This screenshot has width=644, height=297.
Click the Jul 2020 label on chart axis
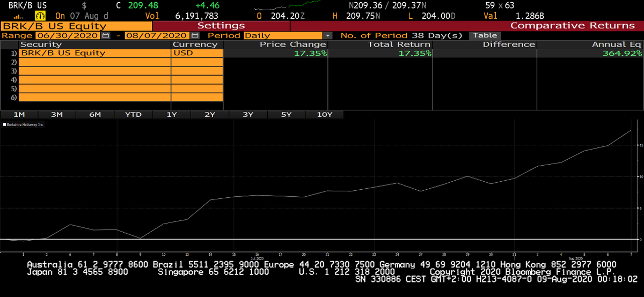click(257, 258)
